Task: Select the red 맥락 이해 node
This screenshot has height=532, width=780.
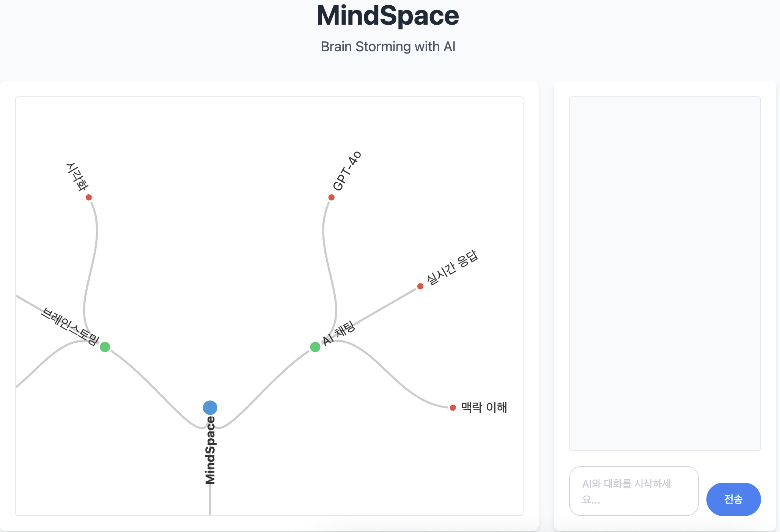Action: click(x=453, y=408)
